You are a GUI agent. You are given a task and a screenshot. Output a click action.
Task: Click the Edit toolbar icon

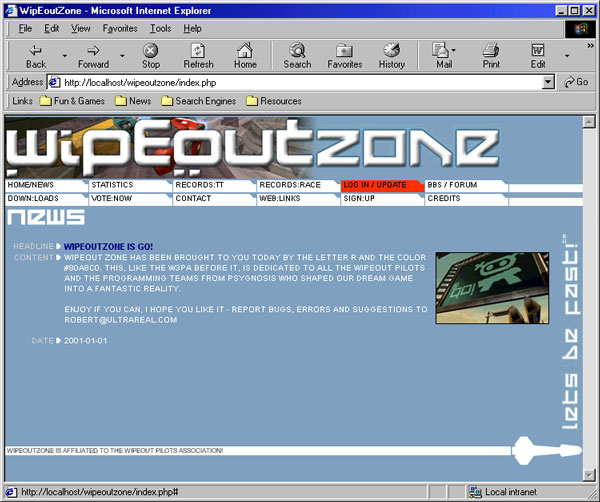(x=538, y=56)
